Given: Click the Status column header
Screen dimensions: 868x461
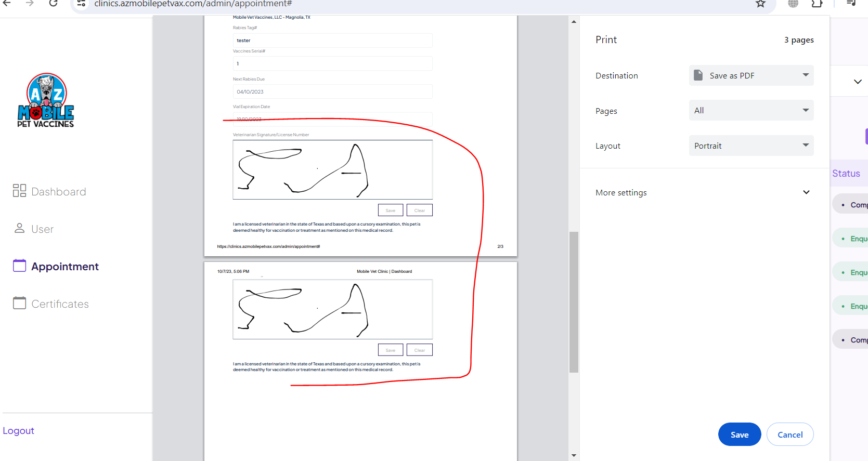Looking at the screenshot, I should (x=846, y=174).
